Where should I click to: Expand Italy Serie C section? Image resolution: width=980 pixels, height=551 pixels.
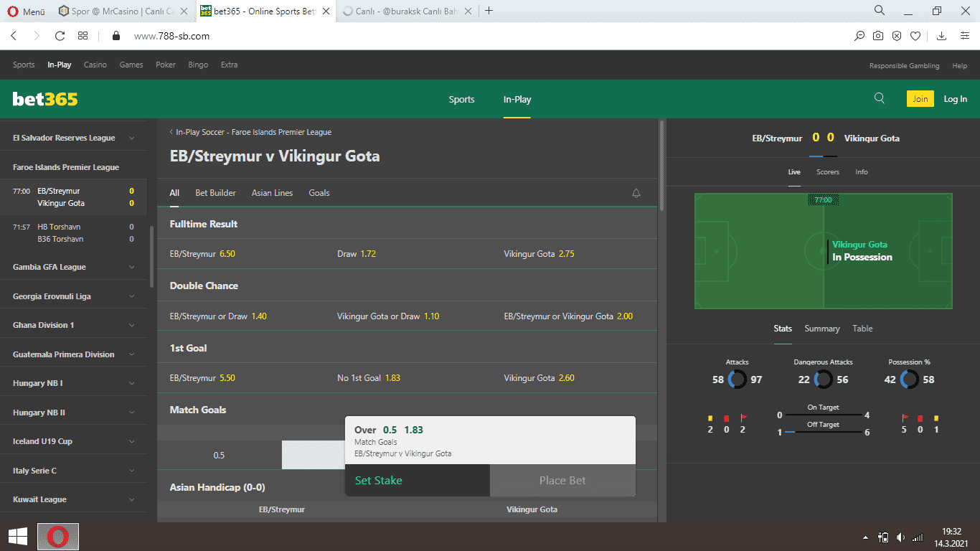point(73,471)
